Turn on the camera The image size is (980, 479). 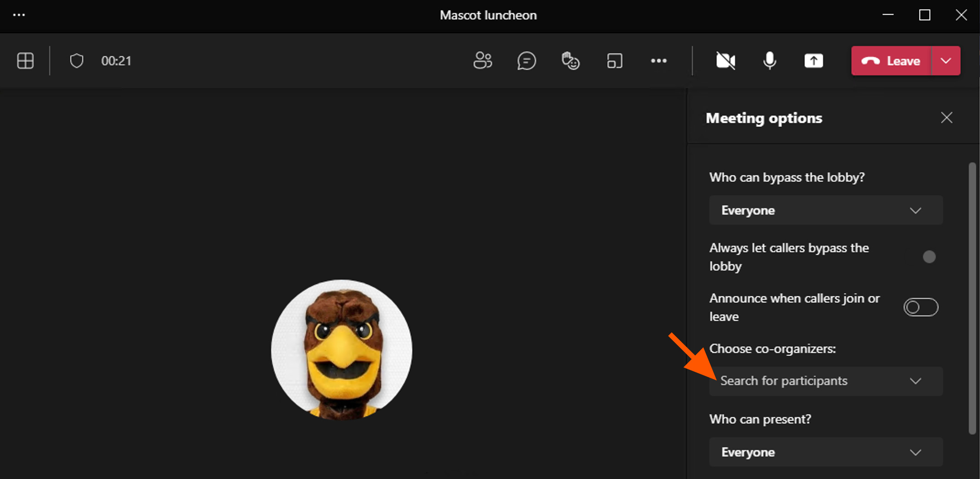[x=725, y=61]
